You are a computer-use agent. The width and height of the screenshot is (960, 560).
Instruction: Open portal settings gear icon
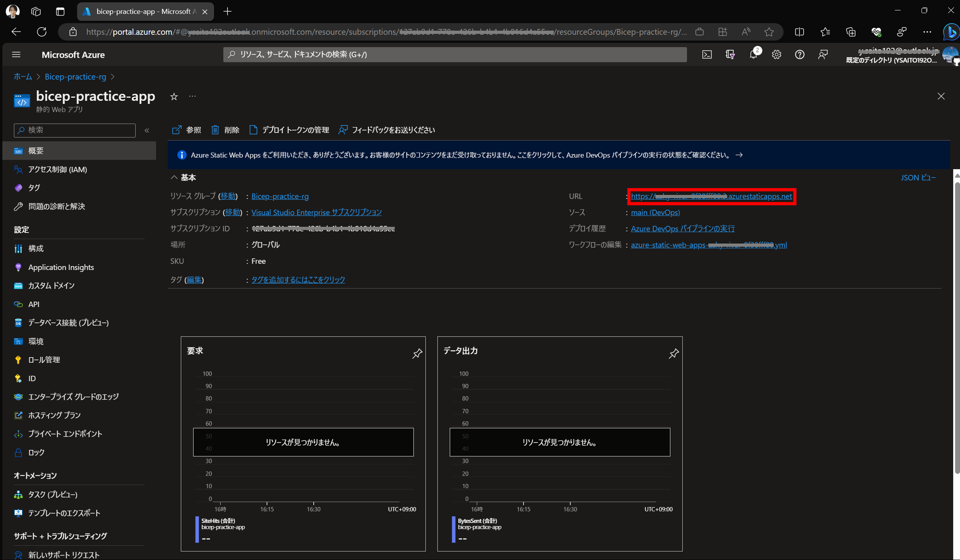(x=776, y=55)
